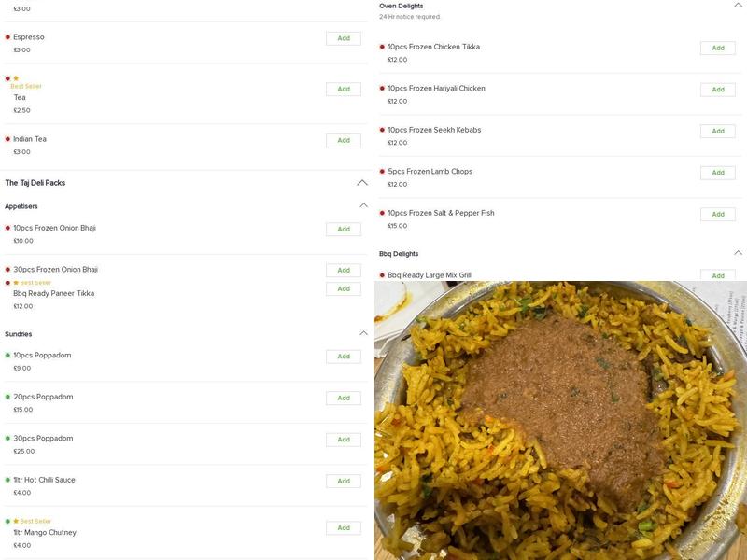Click best seller star beside Bbq Ready Paneer Tikka

point(17,280)
